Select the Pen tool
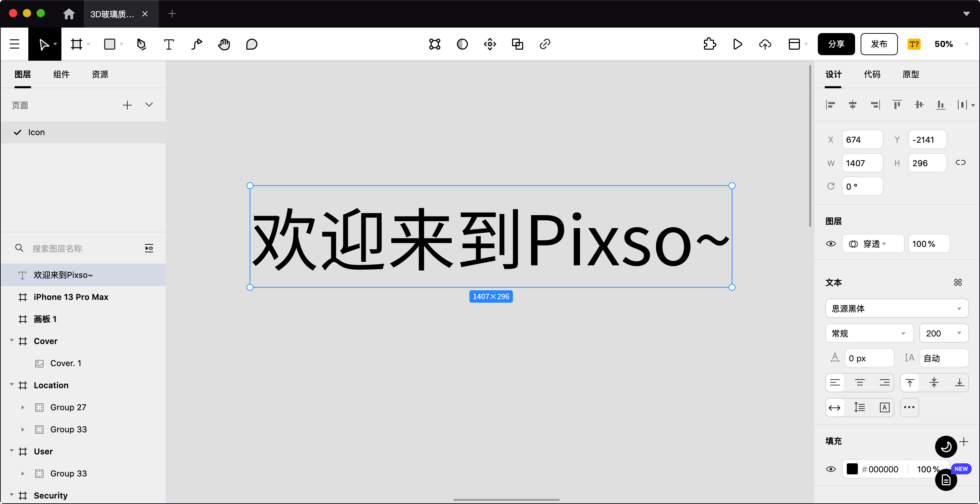The height and width of the screenshot is (504, 980). point(141,44)
